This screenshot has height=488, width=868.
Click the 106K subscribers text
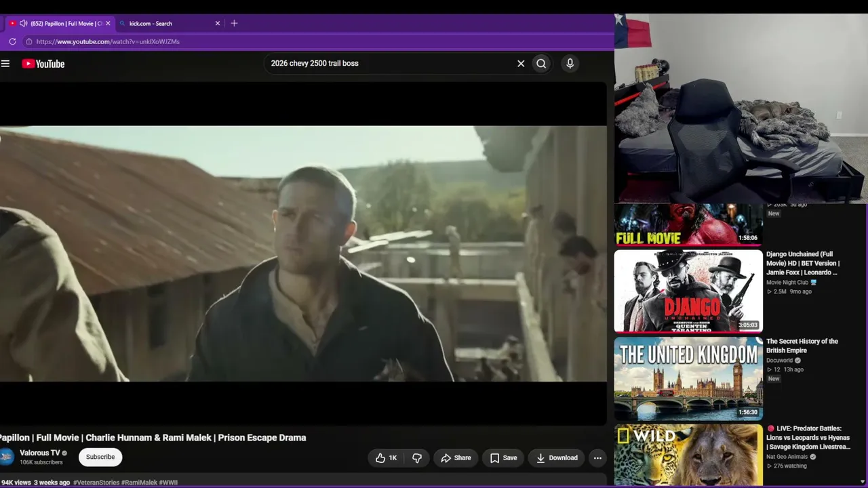(41, 462)
